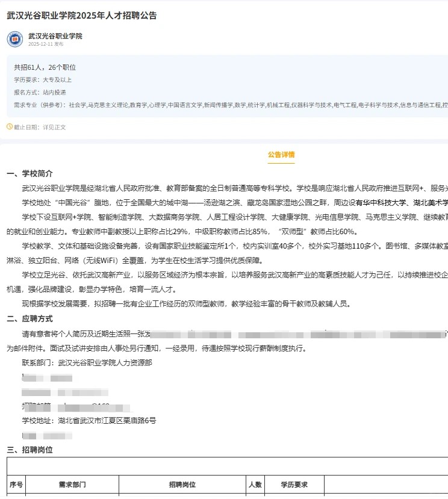Viewport: 448px width, 499px height.
Task: Click heading 二、应聘方式
Action: coord(30,318)
